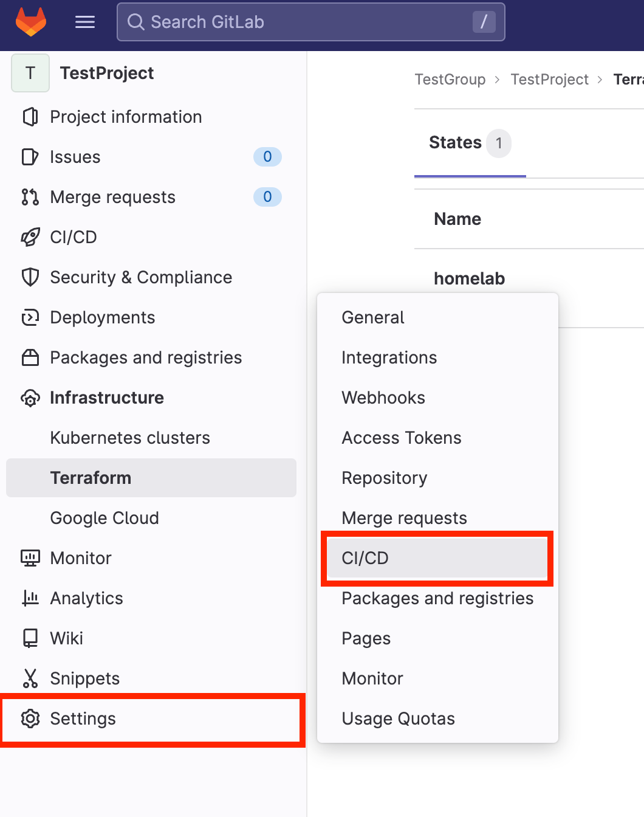
Task: Select the CI/CD rocket icon in sidebar
Action: 30,237
